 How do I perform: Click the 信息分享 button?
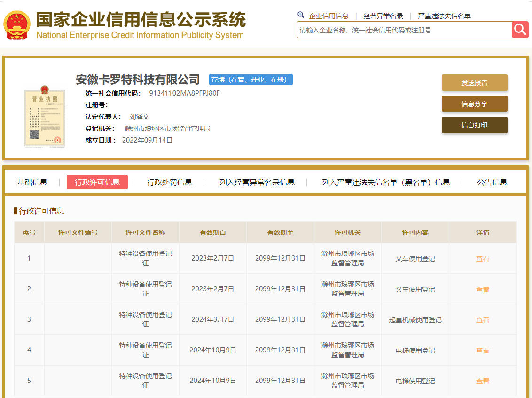point(474,104)
